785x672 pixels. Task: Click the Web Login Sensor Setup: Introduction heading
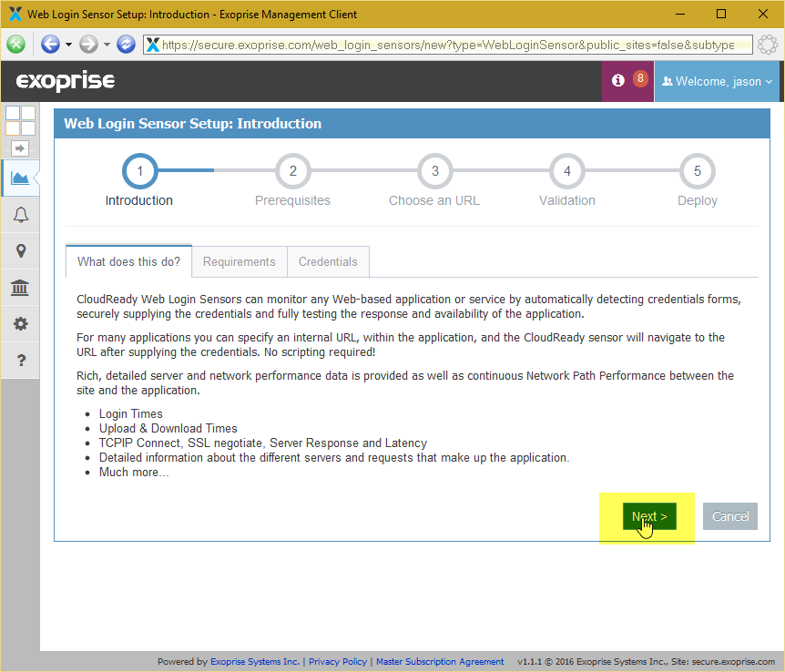193,124
